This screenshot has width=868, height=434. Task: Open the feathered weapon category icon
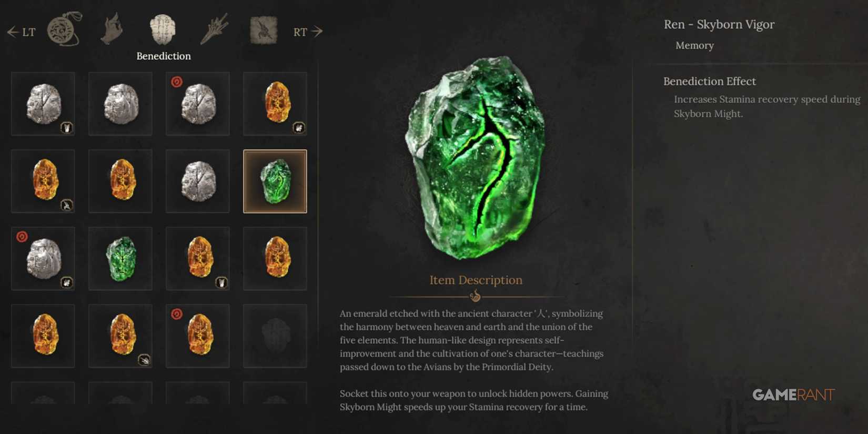pyautogui.click(x=215, y=29)
